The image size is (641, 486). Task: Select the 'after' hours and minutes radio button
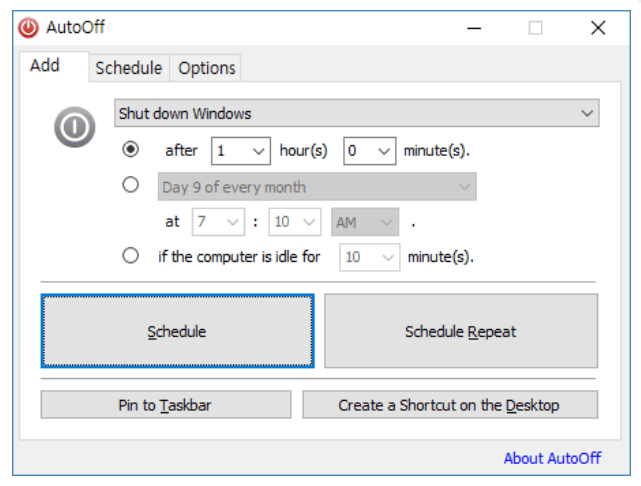[x=130, y=151]
